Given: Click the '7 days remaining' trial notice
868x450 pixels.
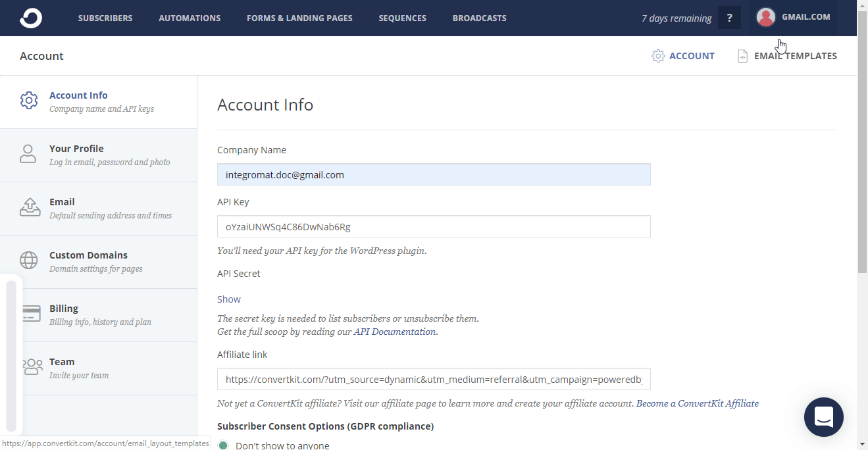Looking at the screenshot, I should coord(677,18).
